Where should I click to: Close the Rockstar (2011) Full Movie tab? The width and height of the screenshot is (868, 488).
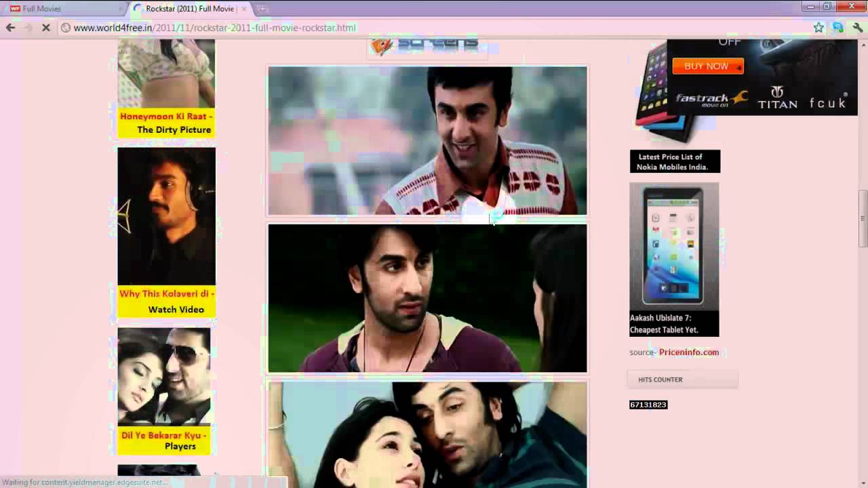[x=245, y=9]
